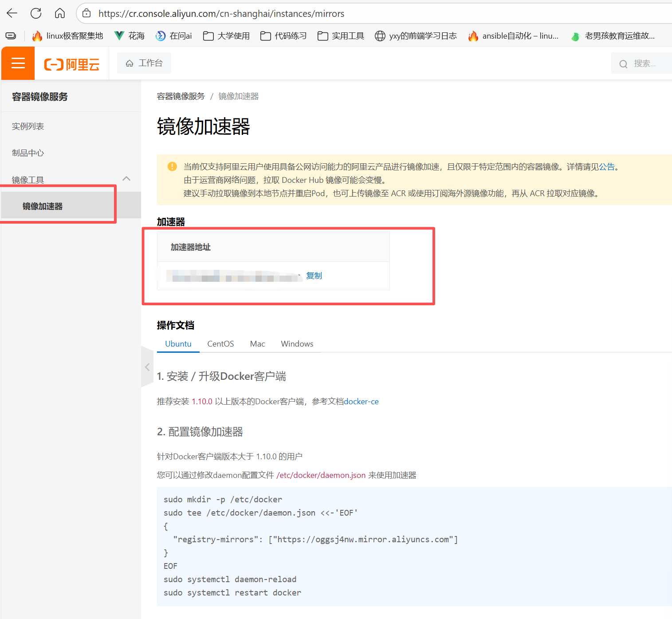The height and width of the screenshot is (619, 672).
Task: Select 实例列表 in the sidebar
Action: (x=28, y=126)
